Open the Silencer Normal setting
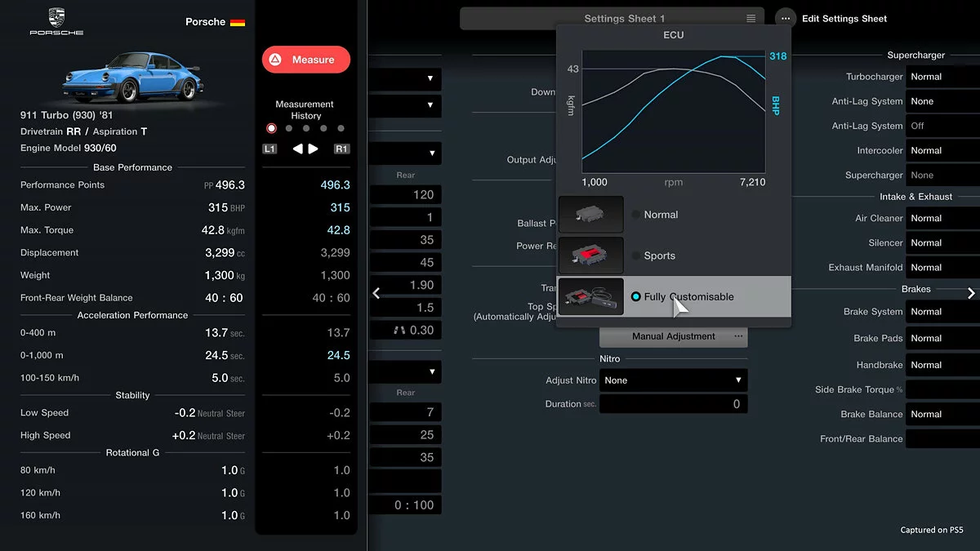980x551 pixels. [x=942, y=242]
